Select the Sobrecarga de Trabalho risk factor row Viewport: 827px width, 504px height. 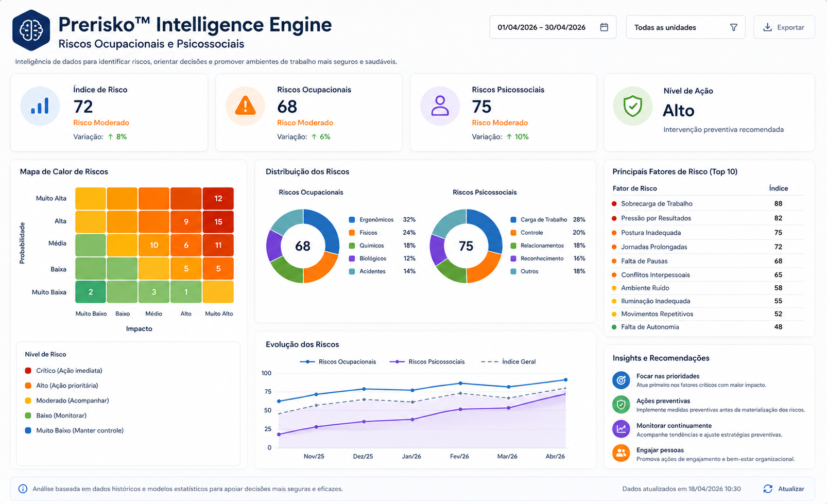[708, 204]
